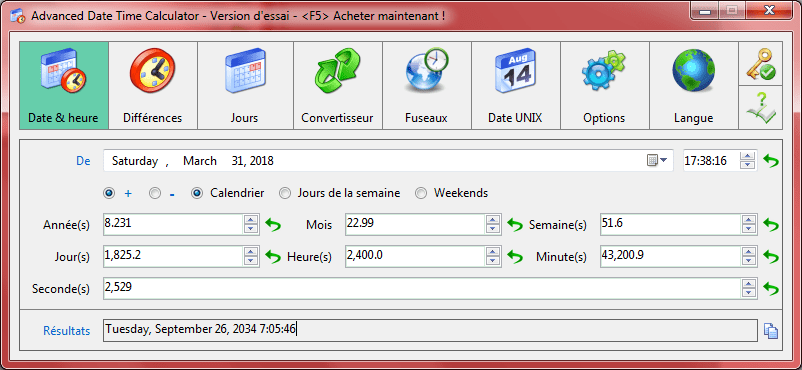Image resolution: width=802 pixels, height=370 pixels.
Task: Open the calendar dropdown in De field
Action: click(657, 161)
